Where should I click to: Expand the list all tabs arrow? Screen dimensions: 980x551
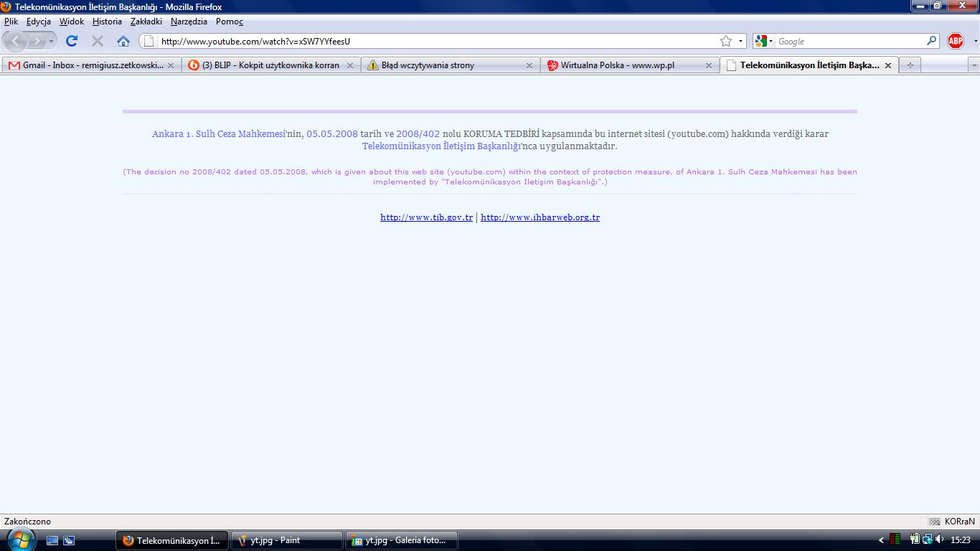[974, 65]
